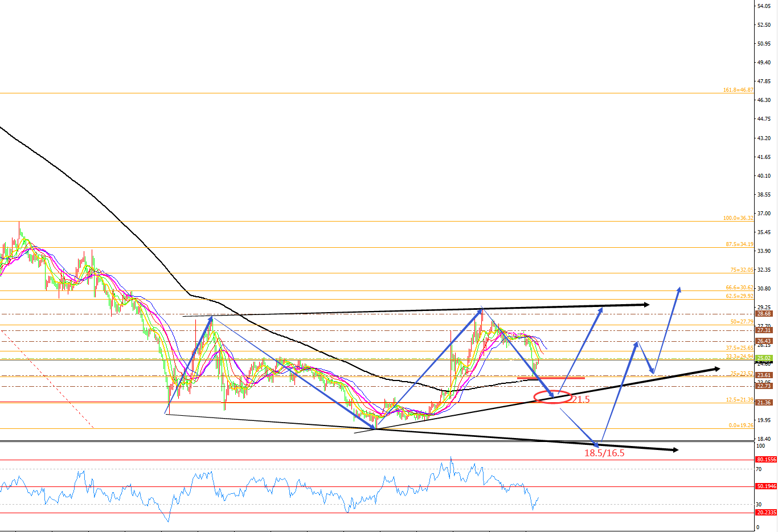Click the 161.8=46.87 Fibonacci extension label

[x=738, y=90]
